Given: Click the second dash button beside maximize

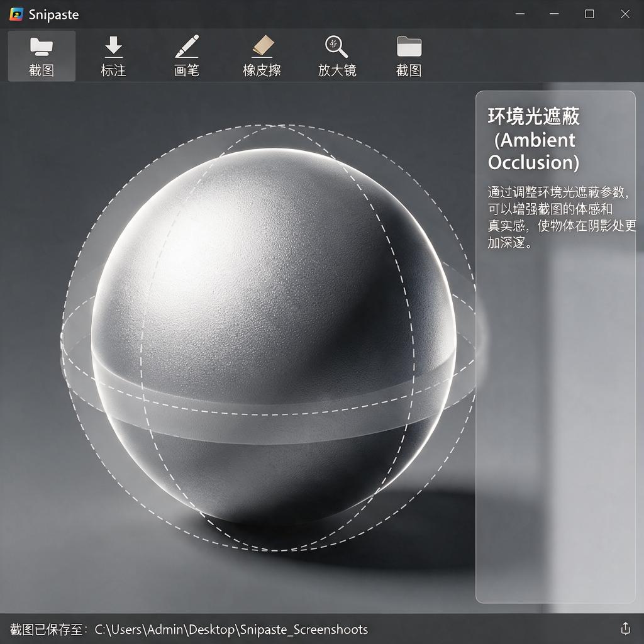Looking at the screenshot, I should (554, 14).
